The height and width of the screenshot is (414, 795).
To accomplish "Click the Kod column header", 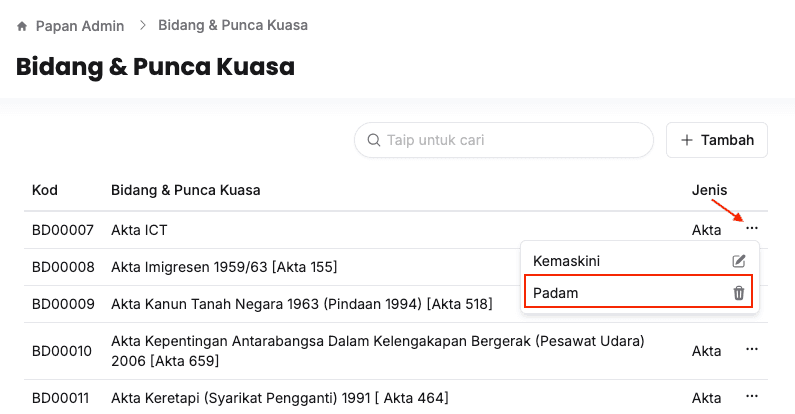I will click(x=45, y=190).
